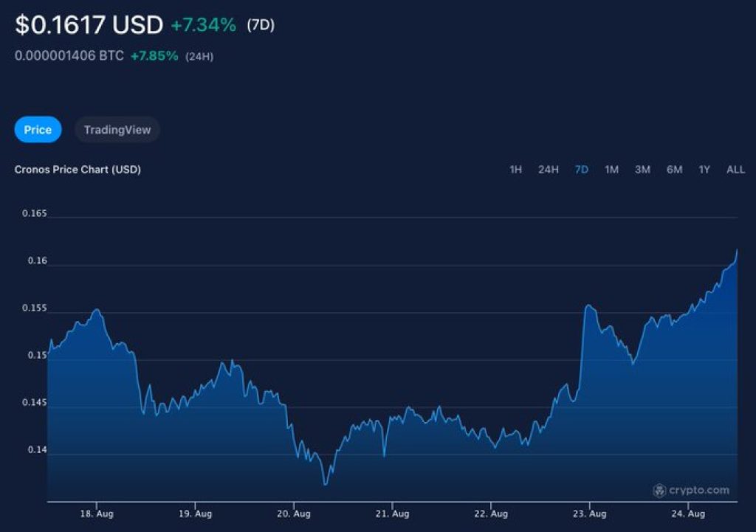Click the 0.15 y-axis label
Image resolution: width=756 pixels, height=532 pixels.
(38, 355)
